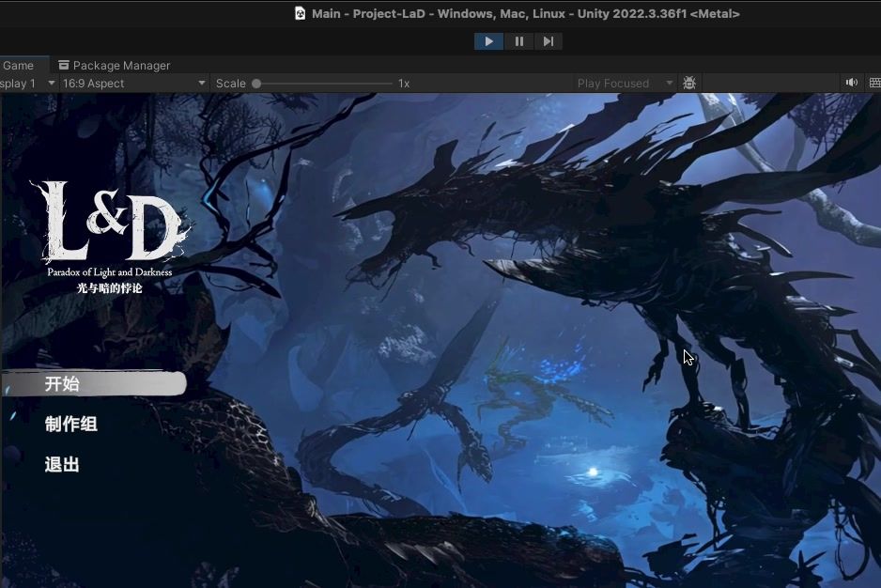Pause the running game

click(518, 41)
